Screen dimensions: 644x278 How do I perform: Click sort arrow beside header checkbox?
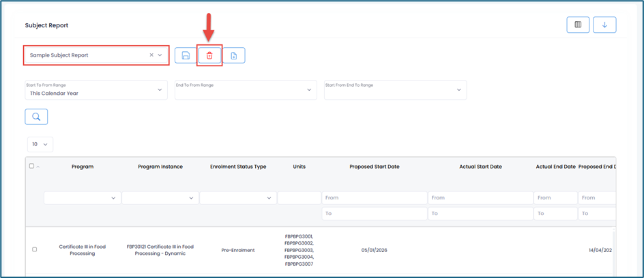[x=38, y=167]
